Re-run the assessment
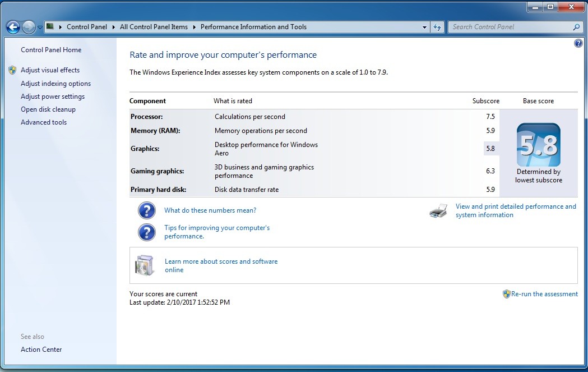The width and height of the screenshot is (588, 372). (544, 294)
